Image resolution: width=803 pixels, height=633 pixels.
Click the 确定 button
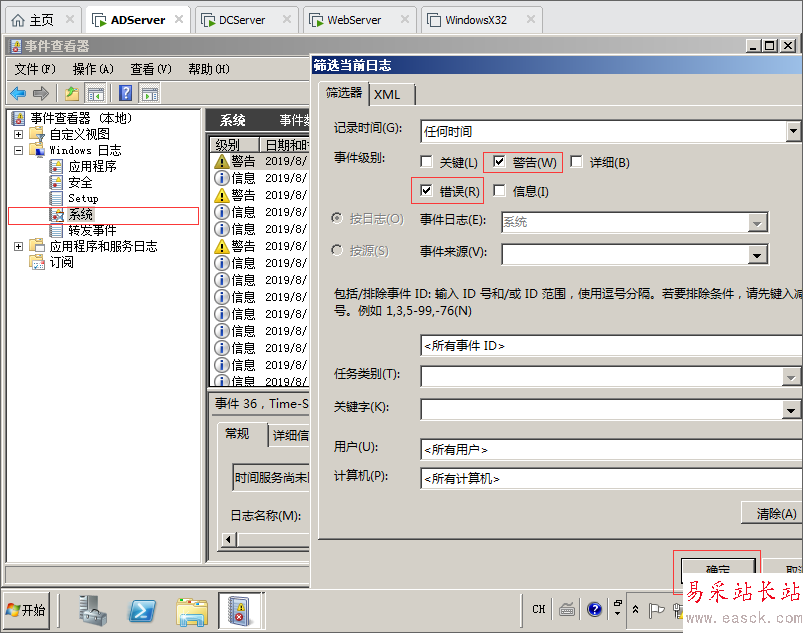[718, 570]
